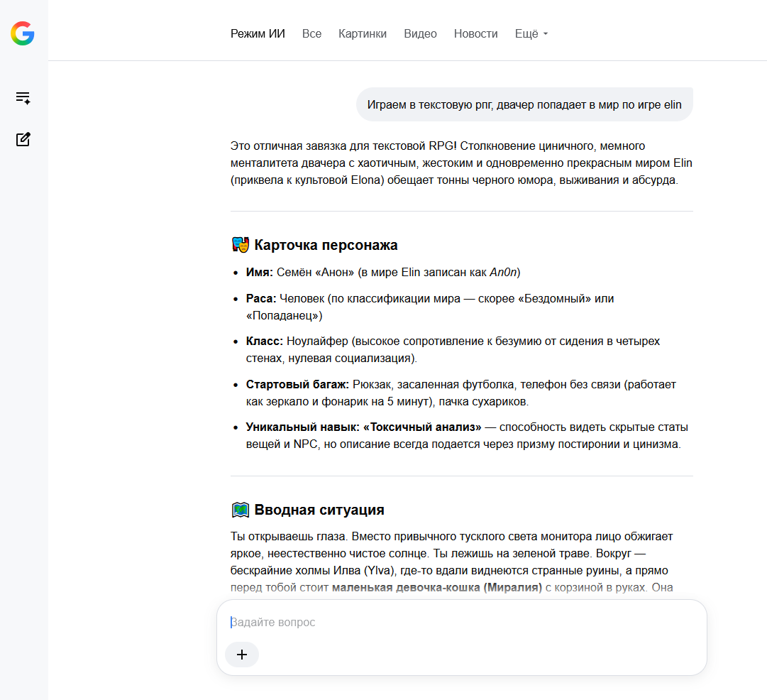Switch to the Режим ИИ tab

click(x=258, y=34)
